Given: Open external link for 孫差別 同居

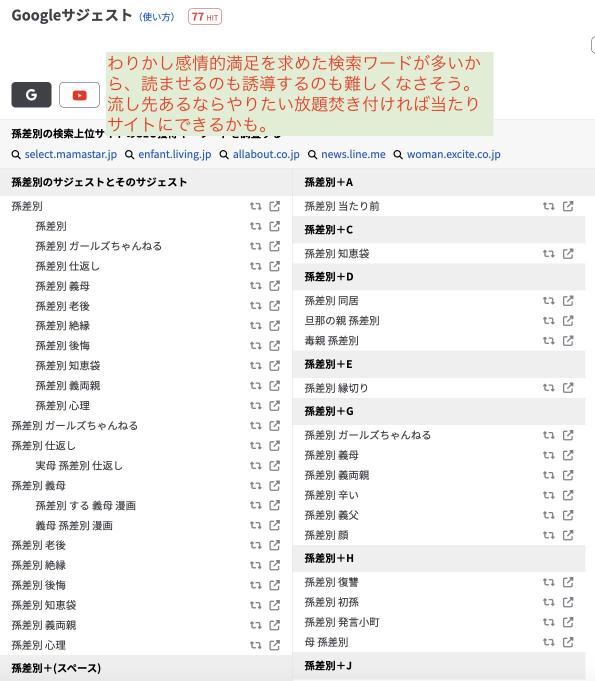Looking at the screenshot, I should coord(568,301).
